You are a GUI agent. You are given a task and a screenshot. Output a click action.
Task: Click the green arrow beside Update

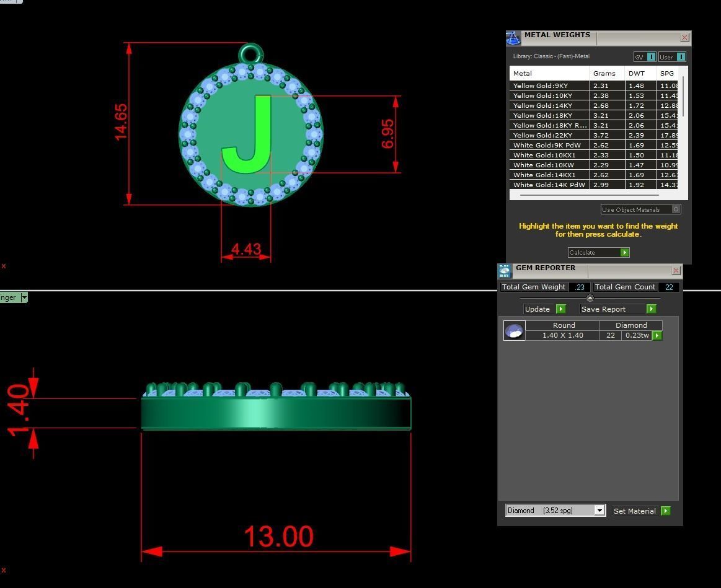pyautogui.click(x=560, y=309)
